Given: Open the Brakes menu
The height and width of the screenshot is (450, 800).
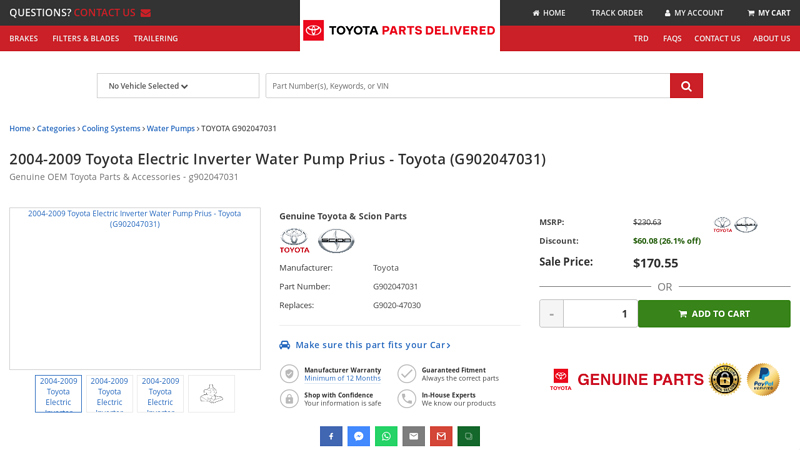Looking at the screenshot, I should 24,38.
